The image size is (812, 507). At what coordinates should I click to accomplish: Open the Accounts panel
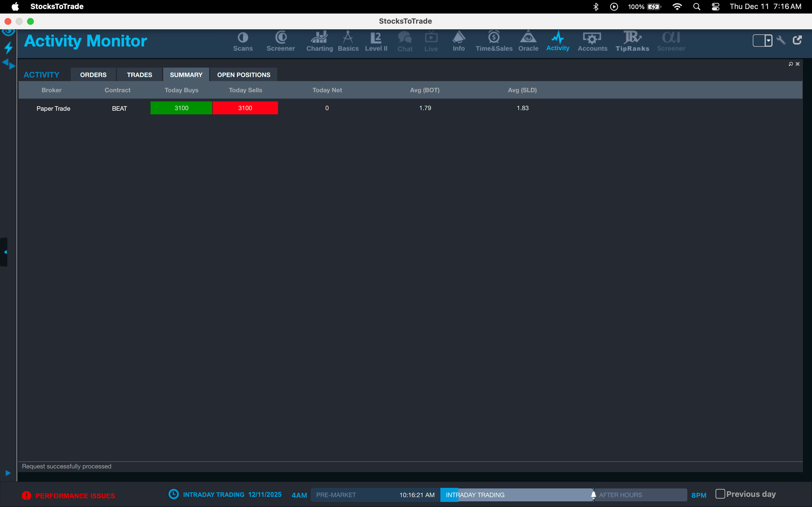coord(592,42)
